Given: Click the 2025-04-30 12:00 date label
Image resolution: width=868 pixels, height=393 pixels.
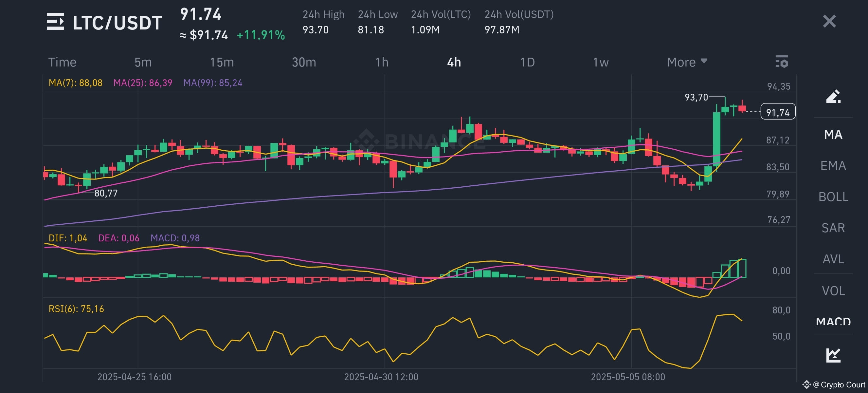Looking at the screenshot, I should point(381,377).
